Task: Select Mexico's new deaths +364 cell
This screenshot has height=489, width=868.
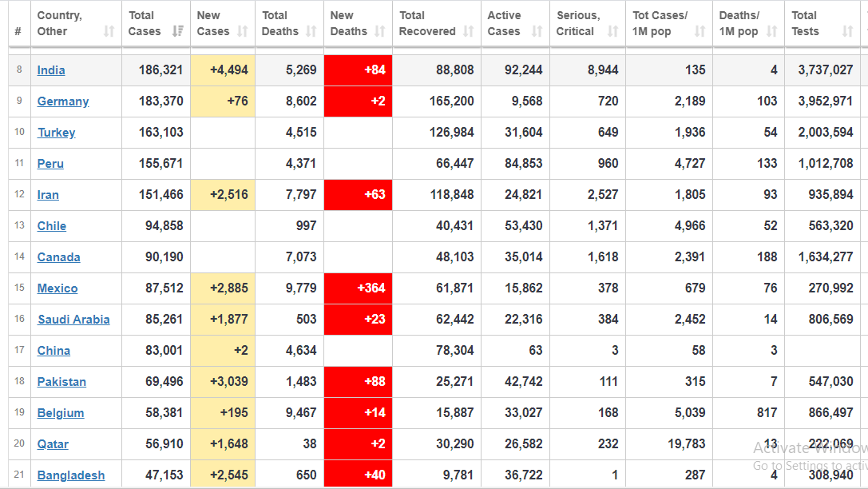Action: [359, 288]
